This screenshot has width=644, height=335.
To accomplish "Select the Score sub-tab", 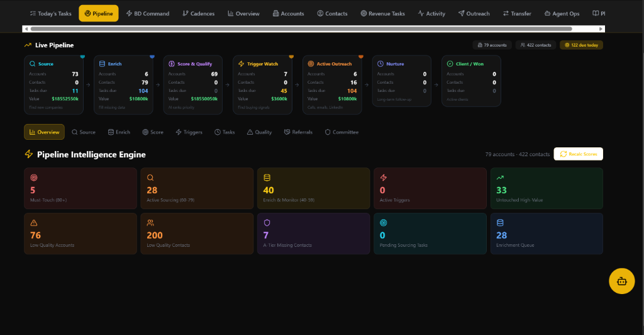I will pyautogui.click(x=153, y=132).
